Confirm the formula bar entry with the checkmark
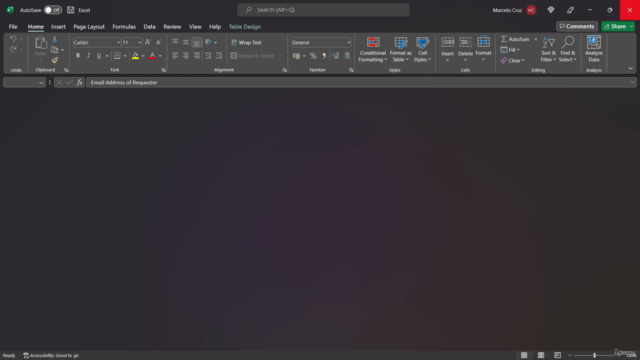This screenshot has width=640, height=360. pos(69,82)
